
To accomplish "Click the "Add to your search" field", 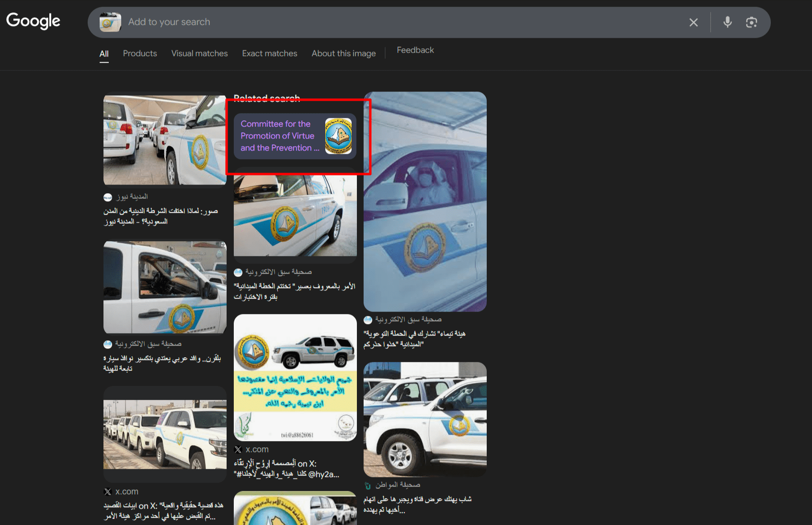I will [x=383, y=22].
